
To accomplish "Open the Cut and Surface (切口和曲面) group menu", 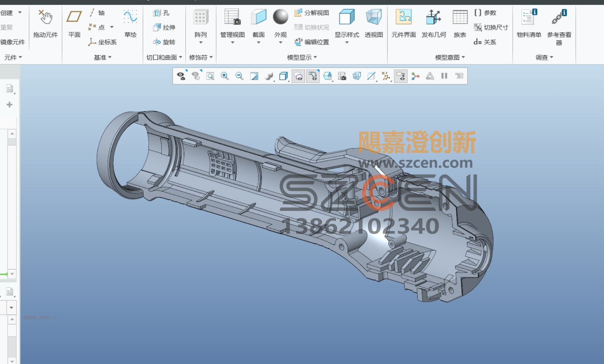I will [x=164, y=57].
